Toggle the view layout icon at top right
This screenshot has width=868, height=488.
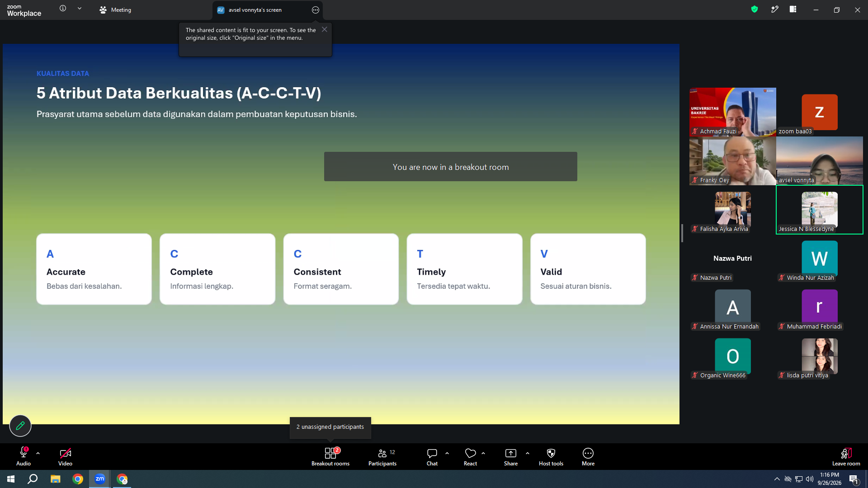(x=793, y=9)
